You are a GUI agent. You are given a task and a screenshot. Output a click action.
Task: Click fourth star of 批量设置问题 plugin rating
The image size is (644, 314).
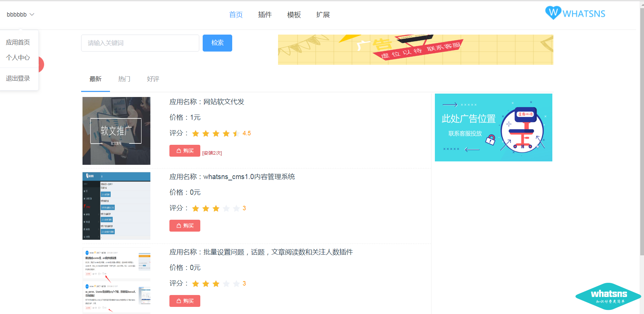click(x=226, y=284)
